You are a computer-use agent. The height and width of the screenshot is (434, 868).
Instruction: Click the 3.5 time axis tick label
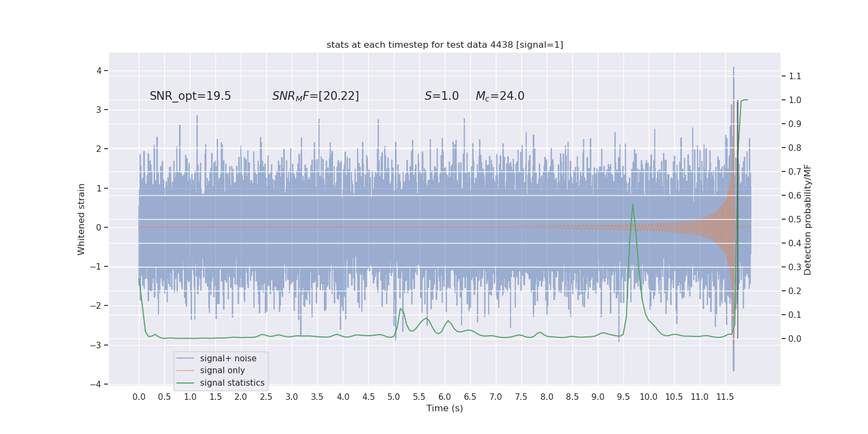[x=317, y=397]
